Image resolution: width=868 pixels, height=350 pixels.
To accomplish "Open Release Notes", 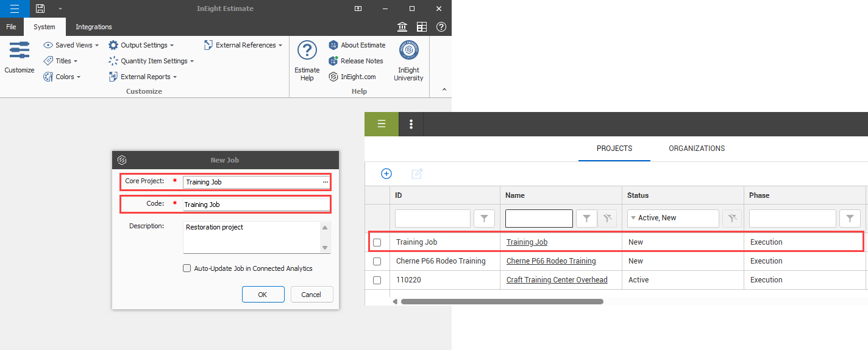I will tap(361, 61).
